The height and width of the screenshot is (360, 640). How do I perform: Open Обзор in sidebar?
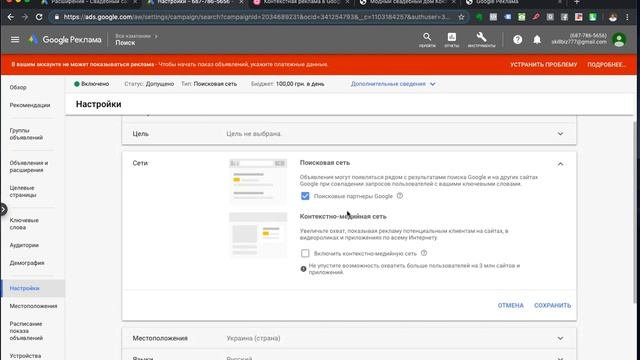[18, 87]
